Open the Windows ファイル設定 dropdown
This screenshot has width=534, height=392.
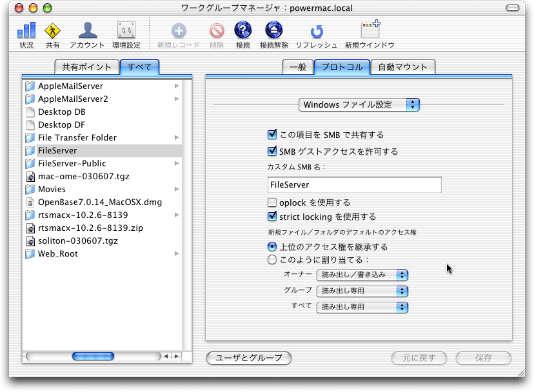click(x=359, y=104)
